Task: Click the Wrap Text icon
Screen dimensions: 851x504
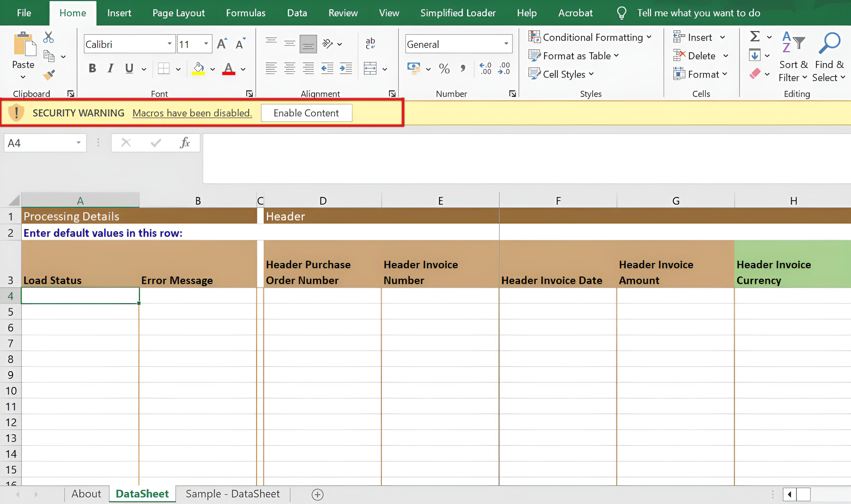Action: tap(370, 43)
